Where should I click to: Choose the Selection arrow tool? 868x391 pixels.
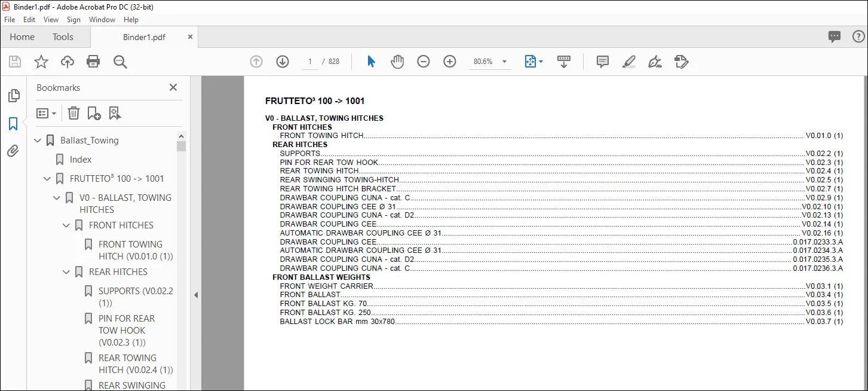pyautogui.click(x=371, y=62)
